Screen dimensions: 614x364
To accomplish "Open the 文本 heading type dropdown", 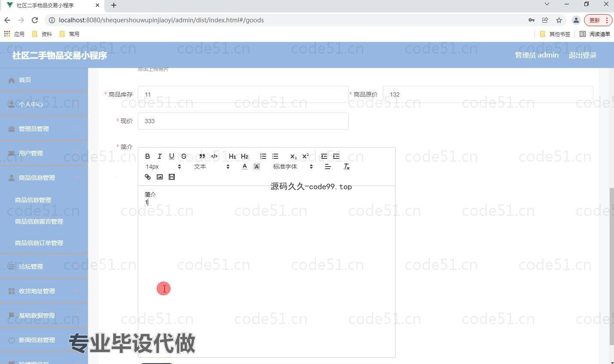I will (212, 167).
